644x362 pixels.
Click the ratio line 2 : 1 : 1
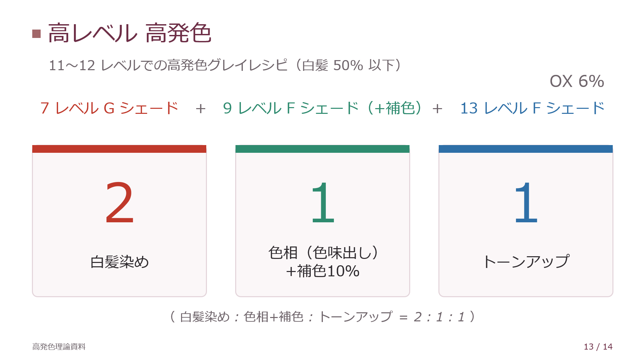click(x=323, y=317)
